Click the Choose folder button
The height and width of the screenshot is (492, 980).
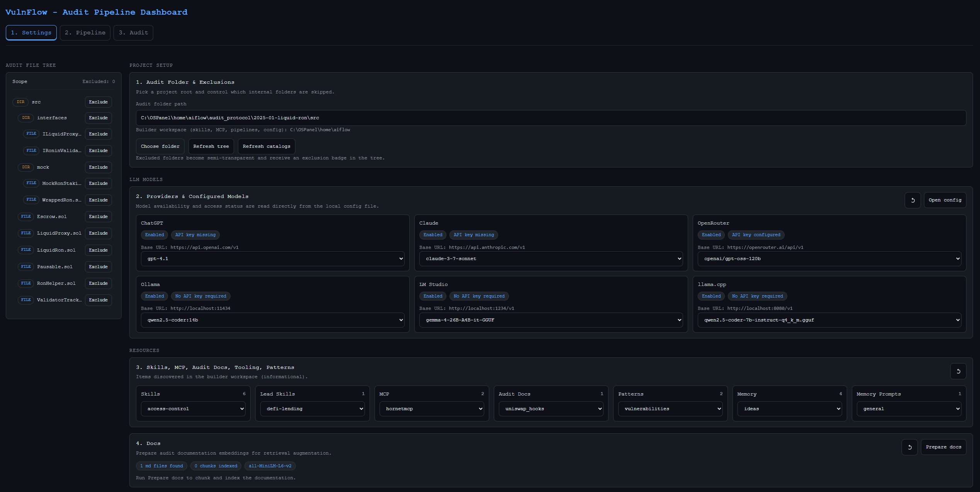tap(160, 147)
